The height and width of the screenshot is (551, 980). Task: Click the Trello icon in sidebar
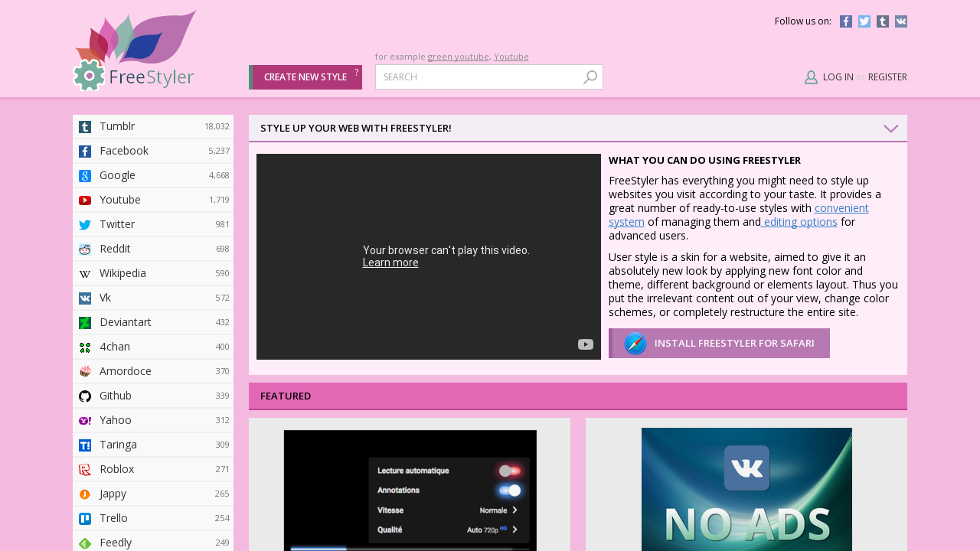tap(85, 519)
